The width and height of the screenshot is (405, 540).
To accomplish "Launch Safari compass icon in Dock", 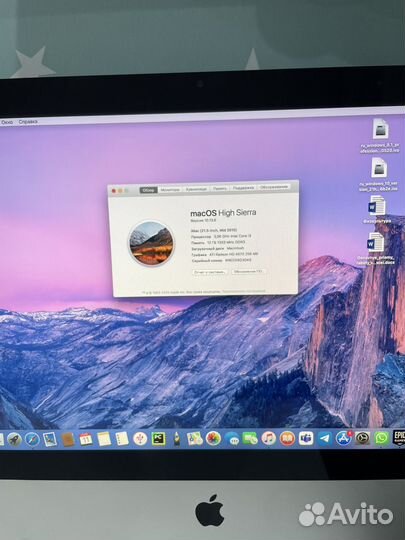I will click(x=32, y=440).
